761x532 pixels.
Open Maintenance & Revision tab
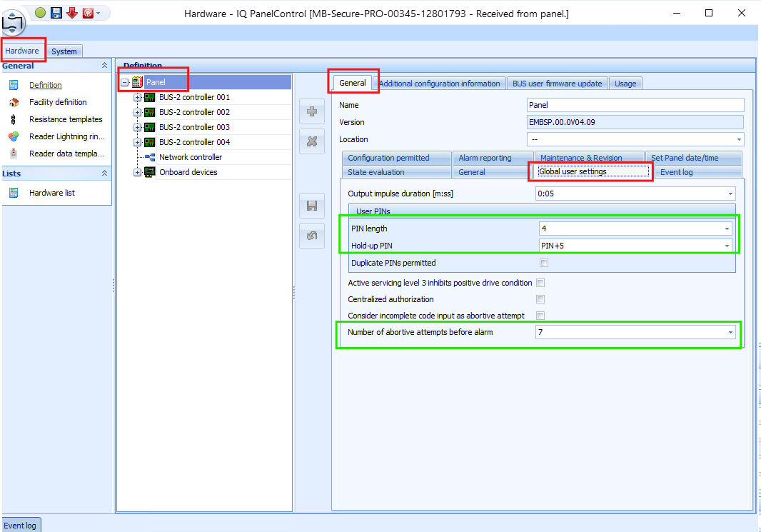(x=589, y=158)
